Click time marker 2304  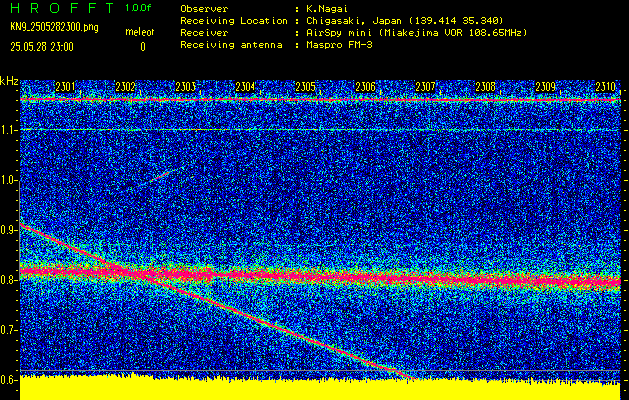pos(245,86)
